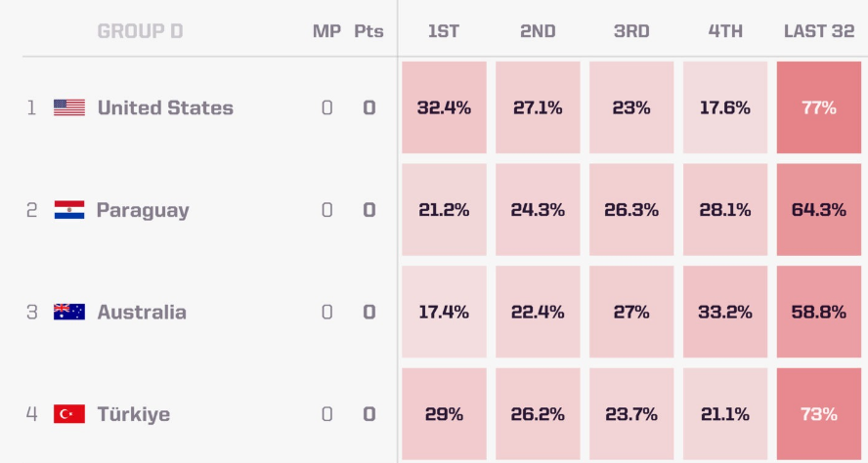Click Paraguay 64.3% last 32 cell

coord(819,210)
